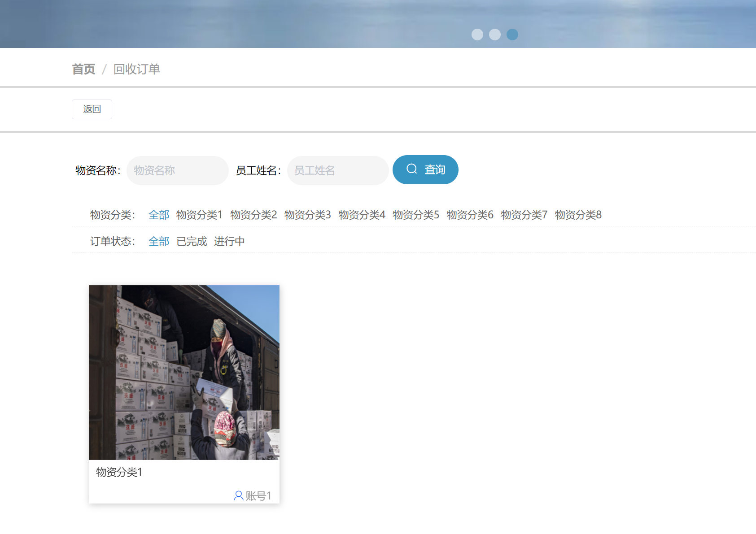756x534 pixels.
Task: Click the 员工姓名 input field
Action: pyautogui.click(x=337, y=170)
